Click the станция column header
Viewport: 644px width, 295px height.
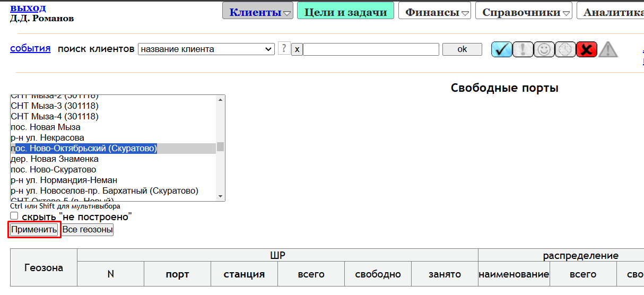(x=244, y=274)
